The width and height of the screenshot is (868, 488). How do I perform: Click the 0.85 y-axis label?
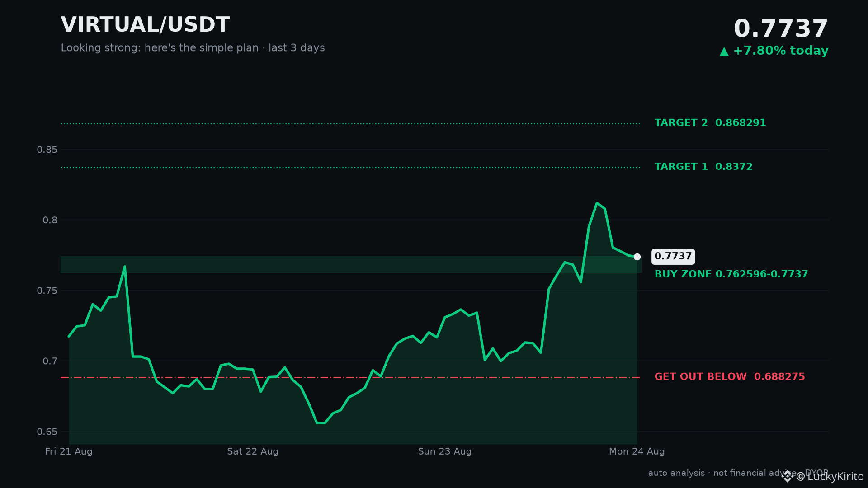pos(47,150)
